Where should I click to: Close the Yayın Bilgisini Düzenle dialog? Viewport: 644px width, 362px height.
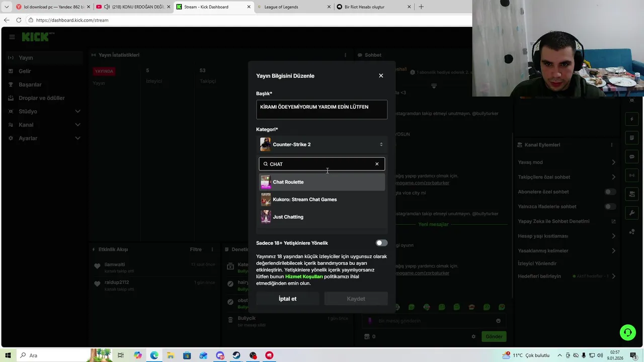point(381,76)
